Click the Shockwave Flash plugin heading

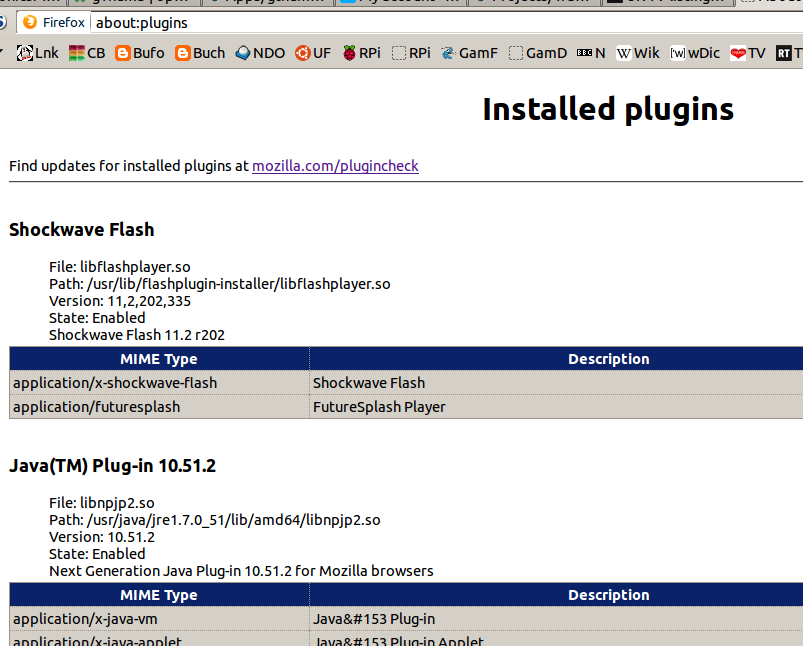tap(81, 230)
